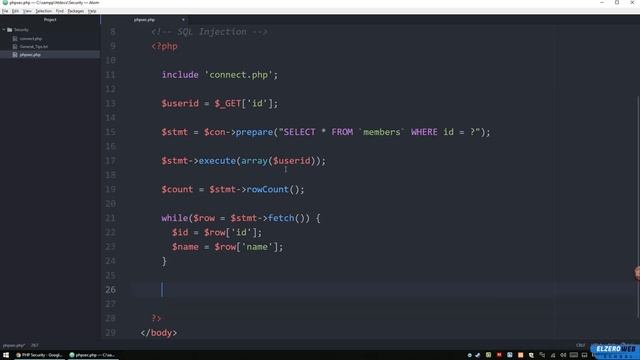
Task: Click the Atom icon in title bar
Action: click(5, 3)
